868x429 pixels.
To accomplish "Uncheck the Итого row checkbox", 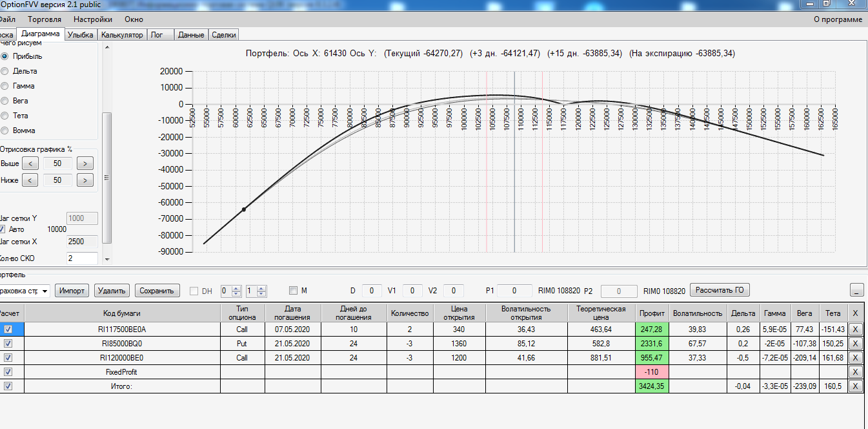I will (x=8, y=386).
